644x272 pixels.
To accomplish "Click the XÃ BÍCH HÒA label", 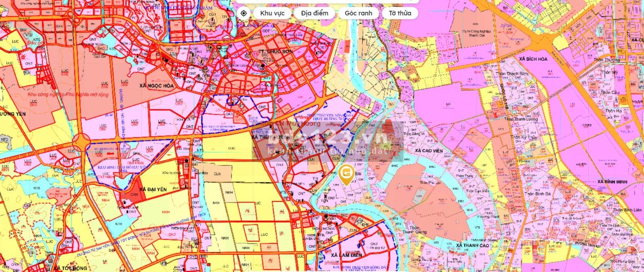I will pos(536,59).
